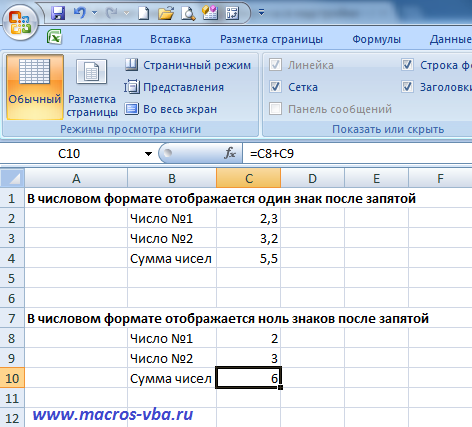The image size is (472, 427).
Task: Click cell B4 'Сумма чисел'
Action: pos(172,259)
